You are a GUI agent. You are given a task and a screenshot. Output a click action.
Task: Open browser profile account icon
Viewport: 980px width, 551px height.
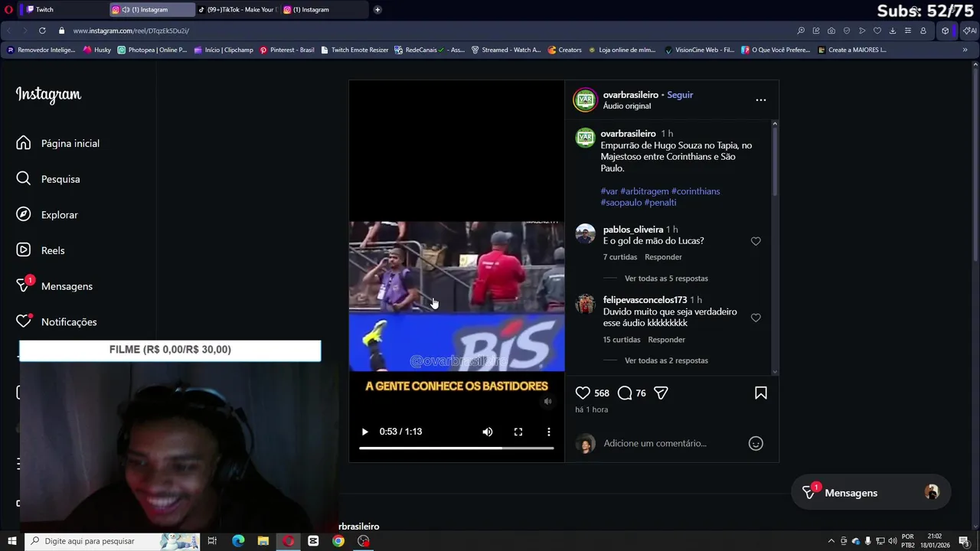click(x=923, y=31)
